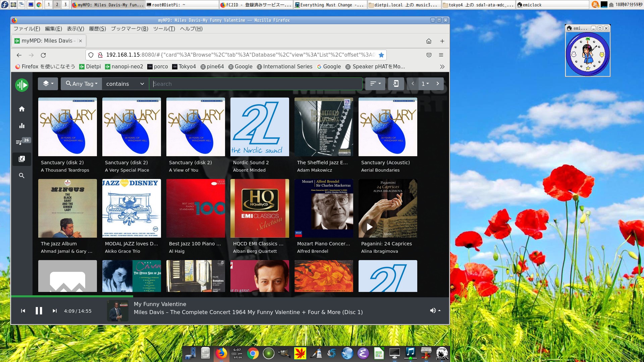Bookmark page with the star icon

(x=381, y=55)
